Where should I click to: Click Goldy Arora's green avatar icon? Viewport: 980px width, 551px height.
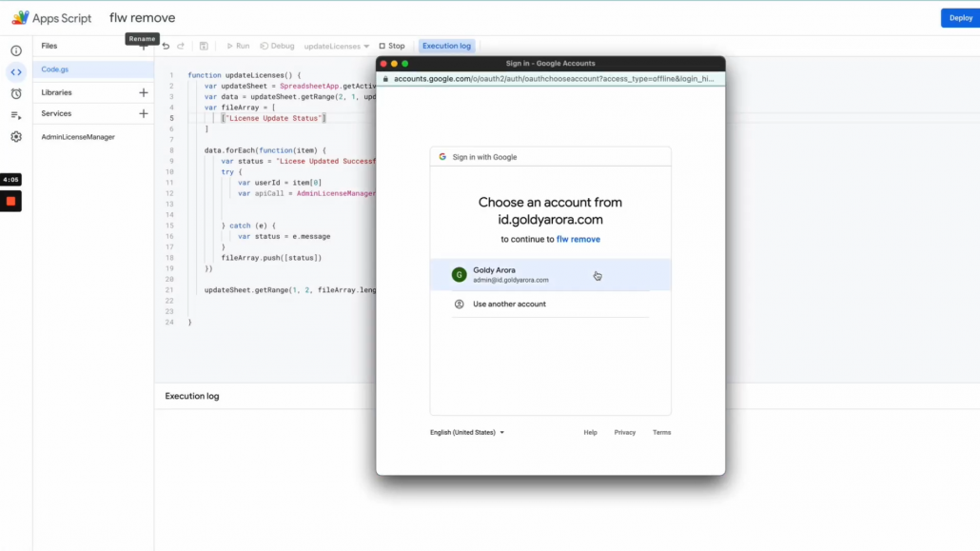[x=460, y=275]
